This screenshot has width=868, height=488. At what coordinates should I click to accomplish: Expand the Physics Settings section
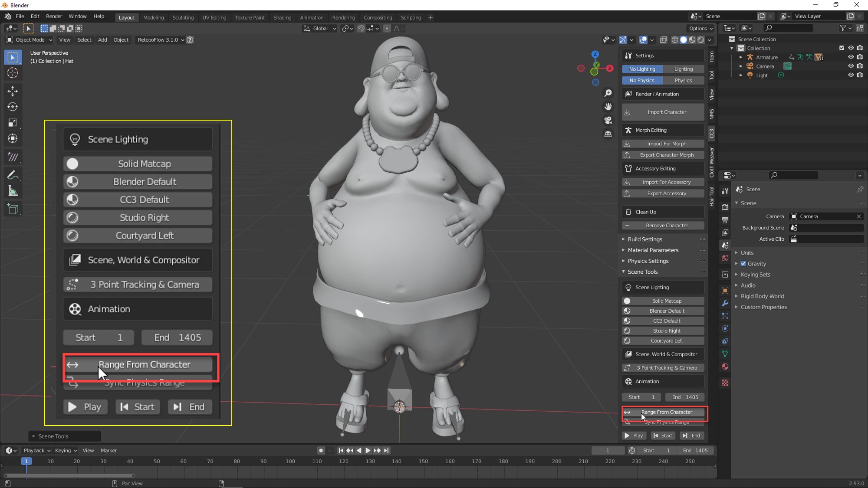coord(648,260)
